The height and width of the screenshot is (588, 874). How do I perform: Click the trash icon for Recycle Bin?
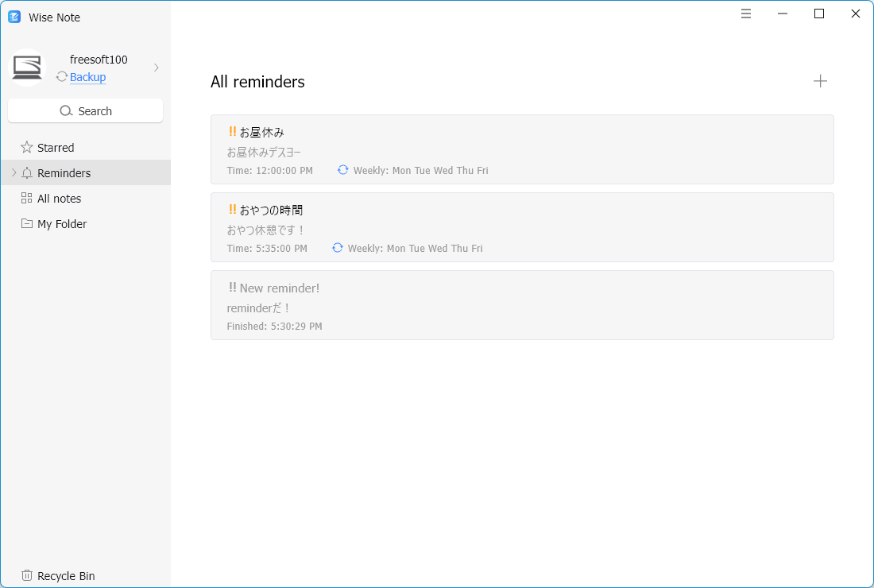26,575
